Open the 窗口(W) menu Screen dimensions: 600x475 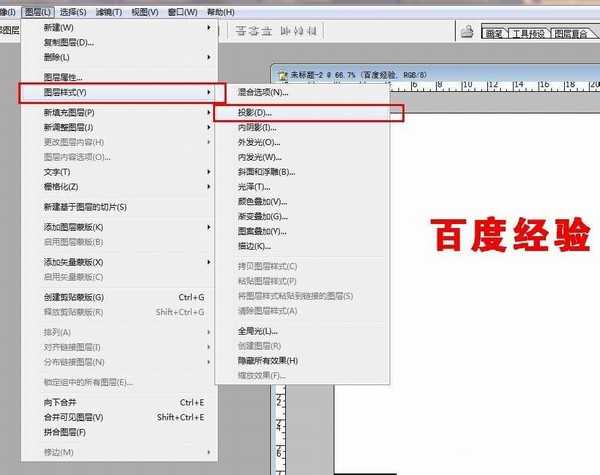(x=183, y=12)
